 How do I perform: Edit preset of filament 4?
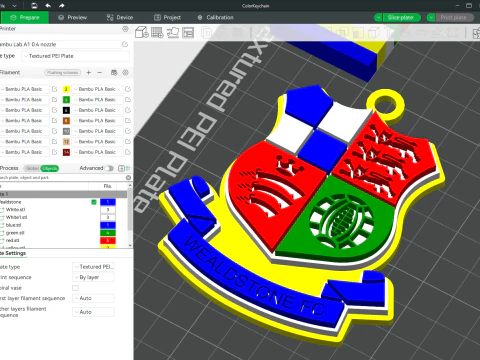click(x=128, y=100)
